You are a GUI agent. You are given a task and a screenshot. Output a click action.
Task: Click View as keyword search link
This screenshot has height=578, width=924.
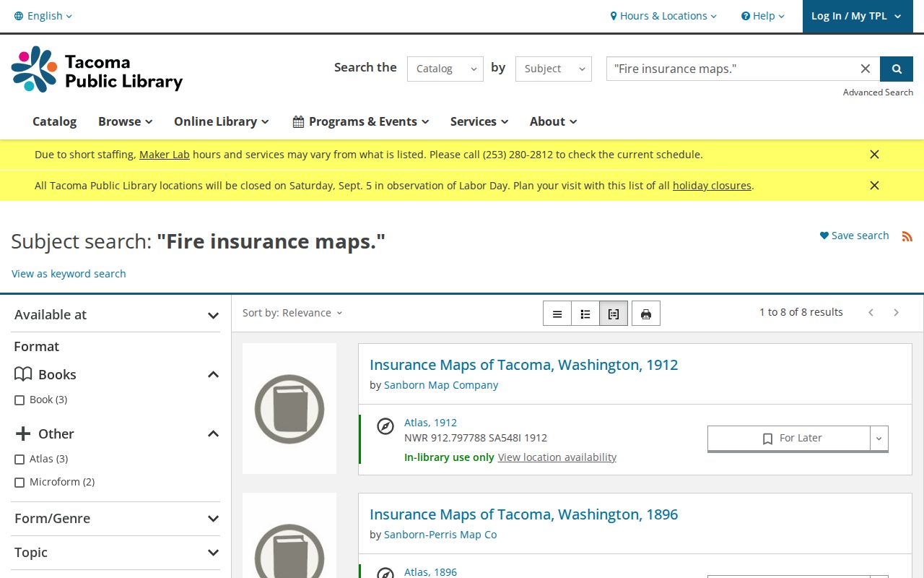69,274
